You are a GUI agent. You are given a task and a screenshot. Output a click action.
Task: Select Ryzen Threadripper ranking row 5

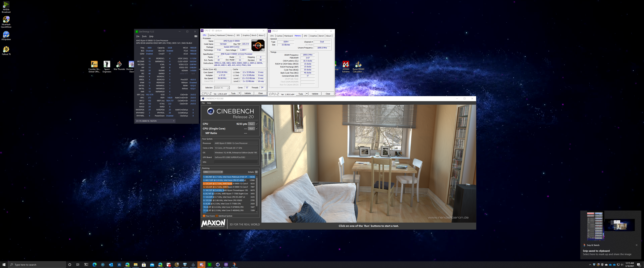coord(229,190)
